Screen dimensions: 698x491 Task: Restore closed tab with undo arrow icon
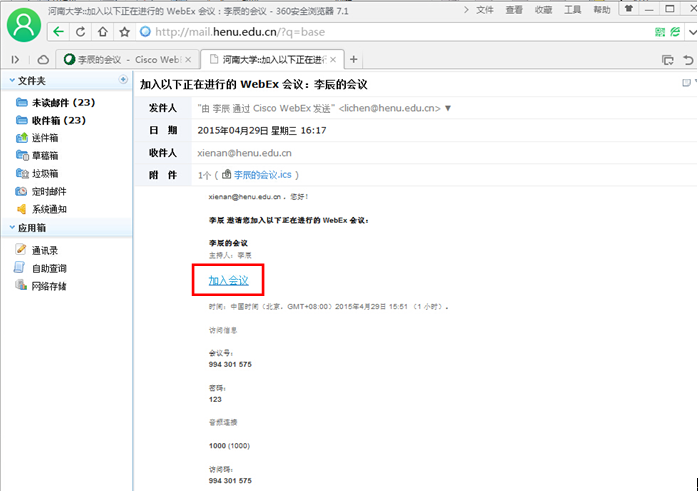pyautogui.click(x=689, y=60)
